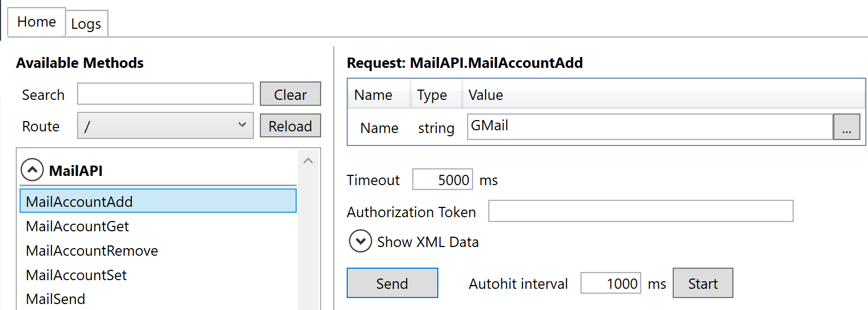Click the Timeout value field
868x310 pixels.
point(442,180)
